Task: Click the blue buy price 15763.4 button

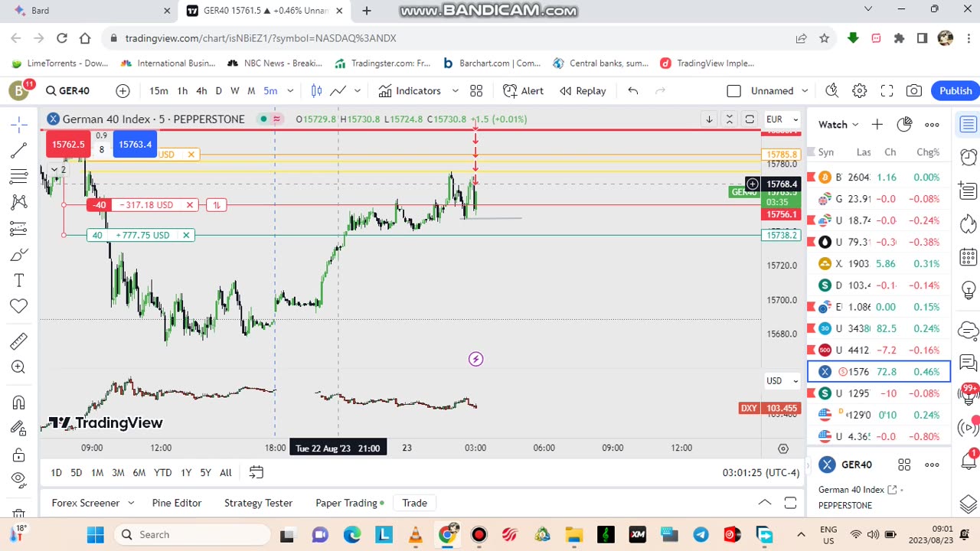Action: (135, 144)
